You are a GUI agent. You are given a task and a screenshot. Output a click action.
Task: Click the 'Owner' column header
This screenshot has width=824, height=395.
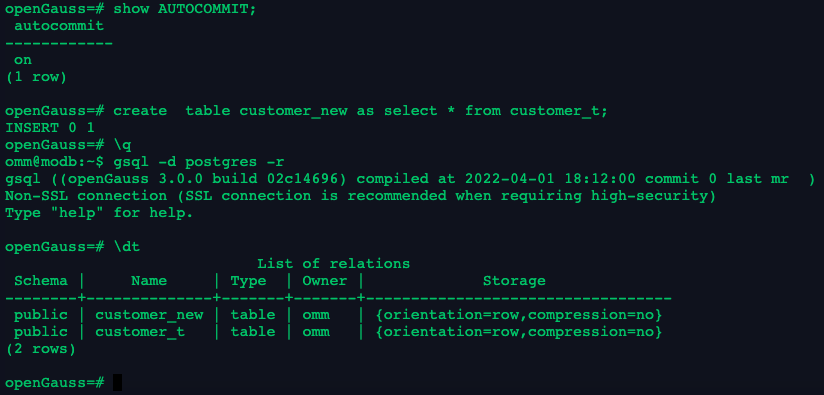click(324, 280)
